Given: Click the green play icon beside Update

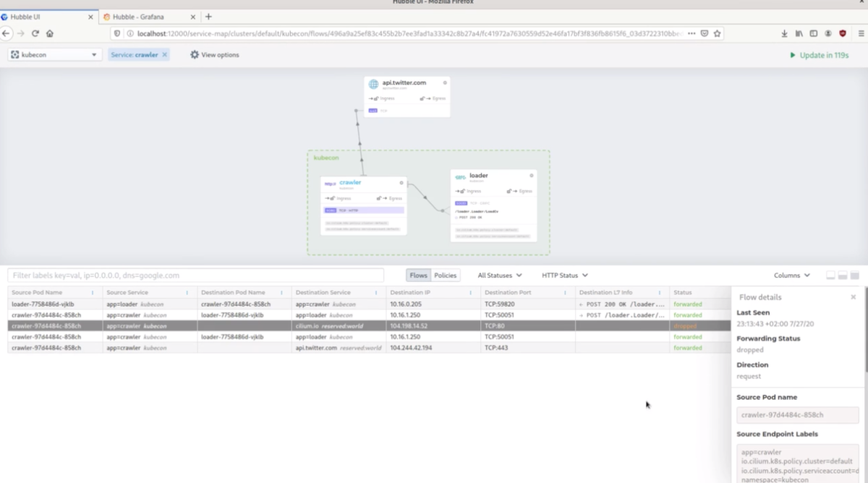Looking at the screenshot, I should tap(793, 55).
